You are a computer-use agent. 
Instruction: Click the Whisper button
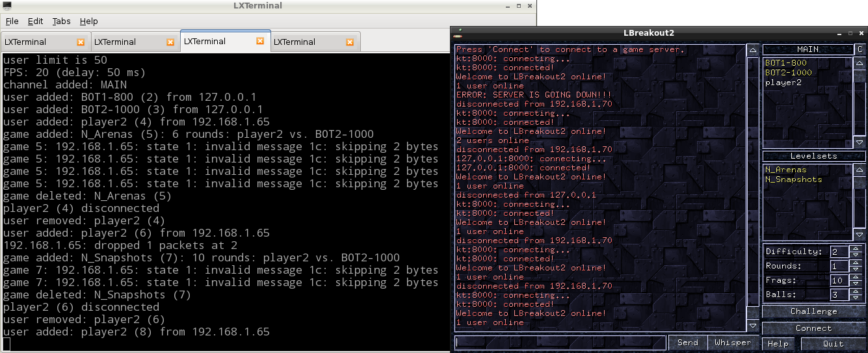(x=732, y=343)
